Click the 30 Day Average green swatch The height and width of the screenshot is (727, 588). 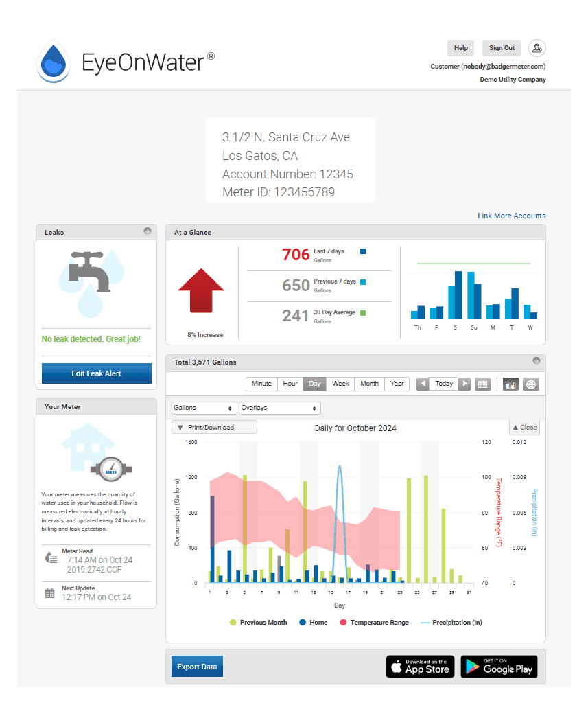tap(363, 313)
